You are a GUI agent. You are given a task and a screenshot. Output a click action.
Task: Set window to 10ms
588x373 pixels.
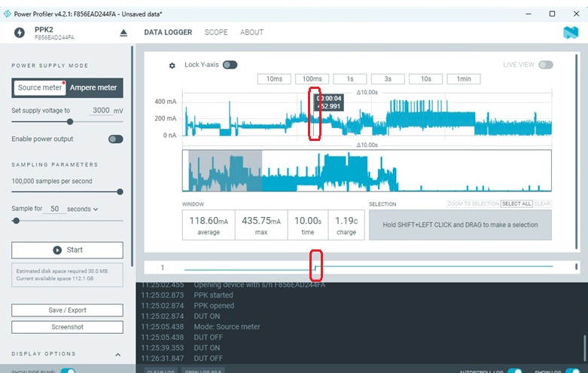274,79
